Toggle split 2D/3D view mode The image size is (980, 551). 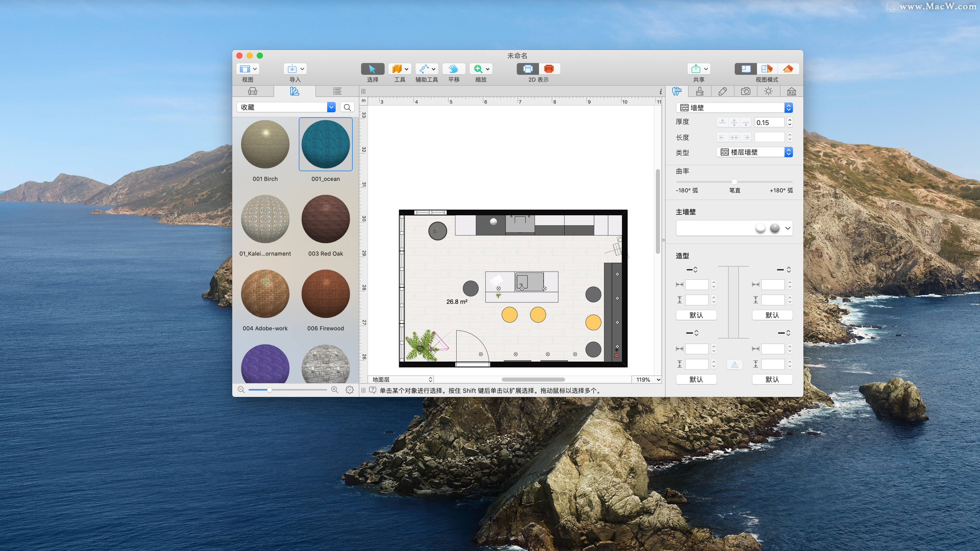(767, 69)
